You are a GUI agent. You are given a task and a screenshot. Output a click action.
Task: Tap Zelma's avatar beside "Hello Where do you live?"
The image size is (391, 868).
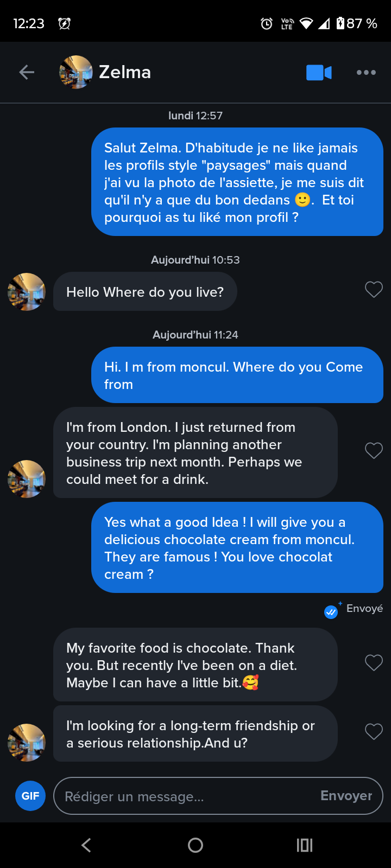(x=27, y=292)
